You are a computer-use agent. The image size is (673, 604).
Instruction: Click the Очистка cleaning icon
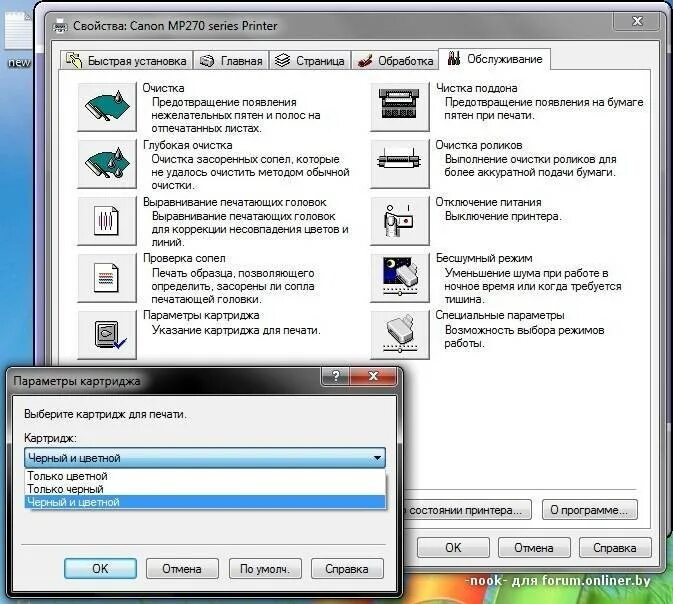[107, 107]
